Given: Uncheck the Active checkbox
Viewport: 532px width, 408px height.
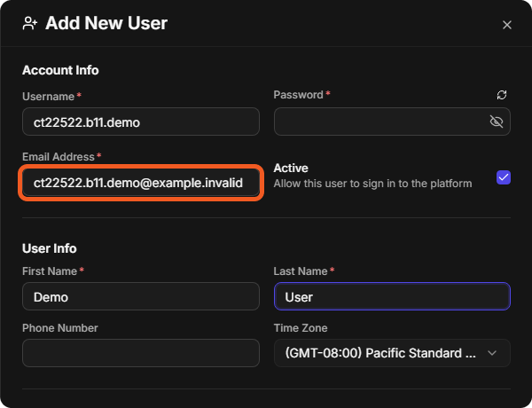Looking at the screenshot, I should coord(503,177).
